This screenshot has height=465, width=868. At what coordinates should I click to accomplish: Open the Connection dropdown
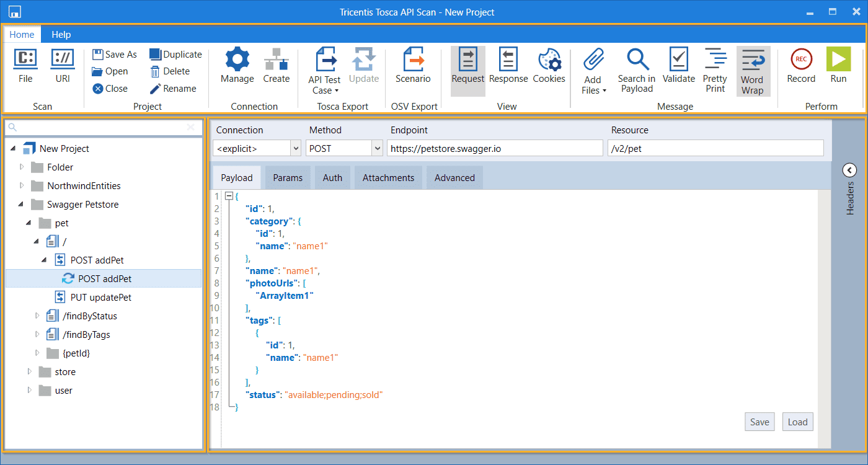point(295,148)
